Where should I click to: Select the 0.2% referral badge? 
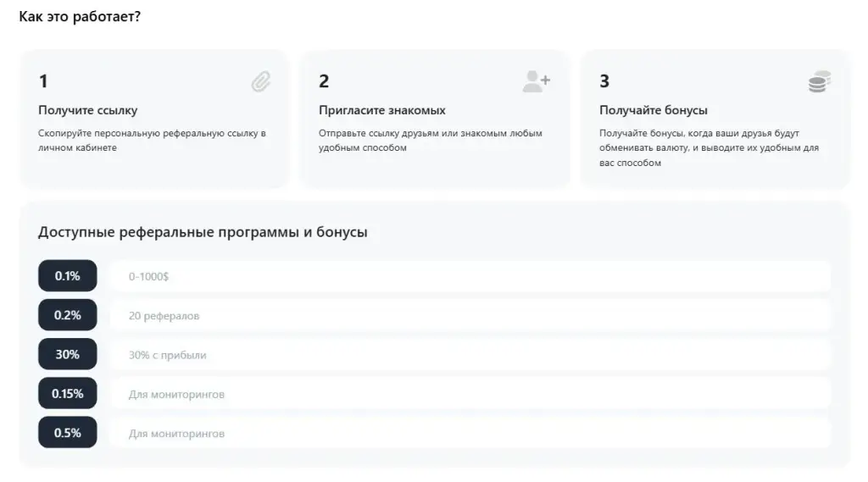click(68, 315)
